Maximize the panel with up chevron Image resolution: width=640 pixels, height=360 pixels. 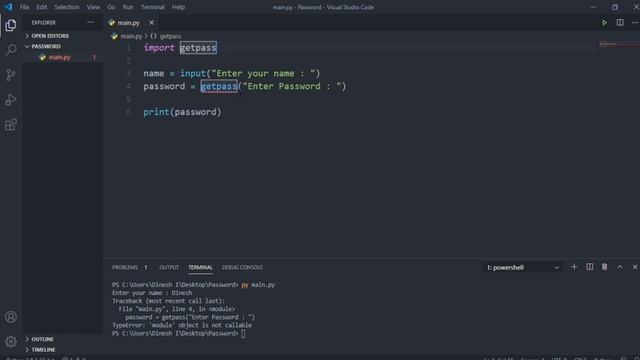click(620, 267)
